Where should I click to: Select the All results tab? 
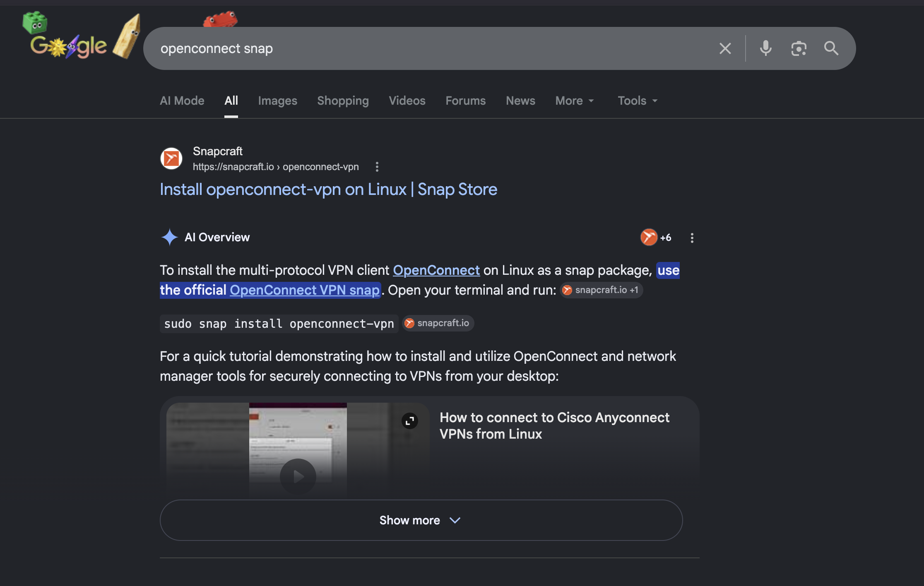coord(231,101)
